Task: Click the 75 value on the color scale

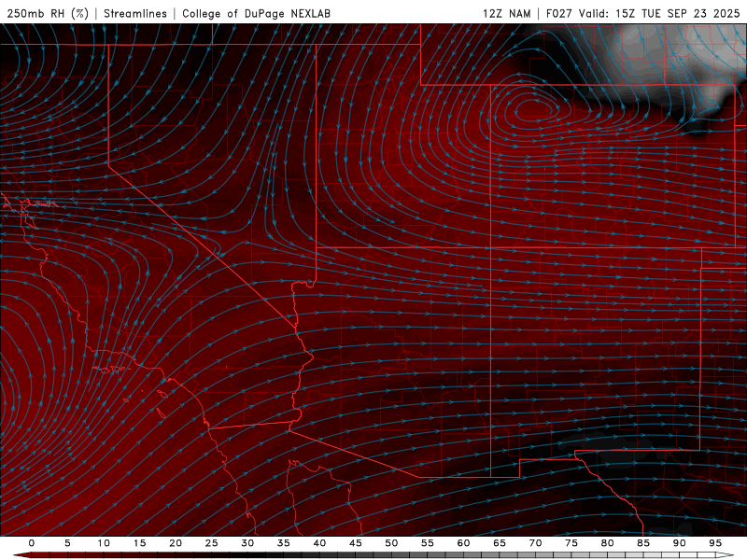Action: tap(571, 543)
